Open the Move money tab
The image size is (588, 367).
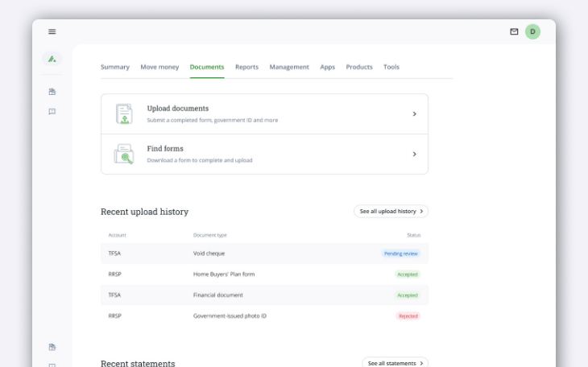click(x=159, y=67)
